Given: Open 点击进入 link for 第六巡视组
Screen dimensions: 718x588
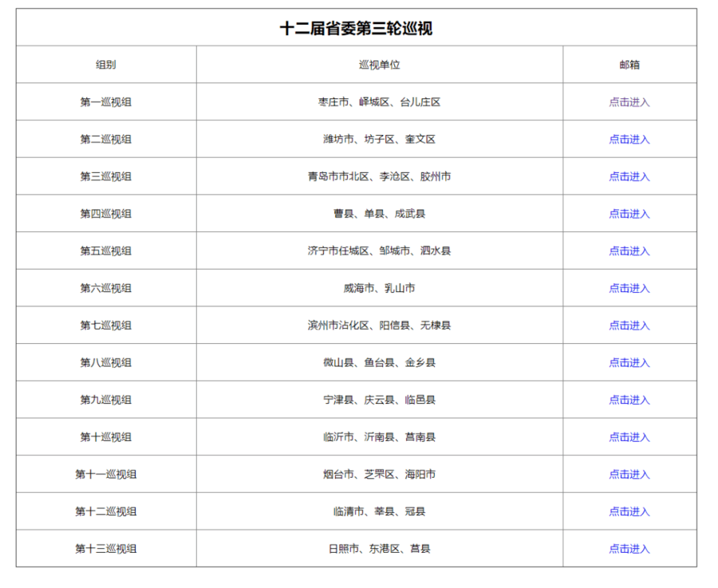Looking at the screenshot, I should tap(629, 288).
